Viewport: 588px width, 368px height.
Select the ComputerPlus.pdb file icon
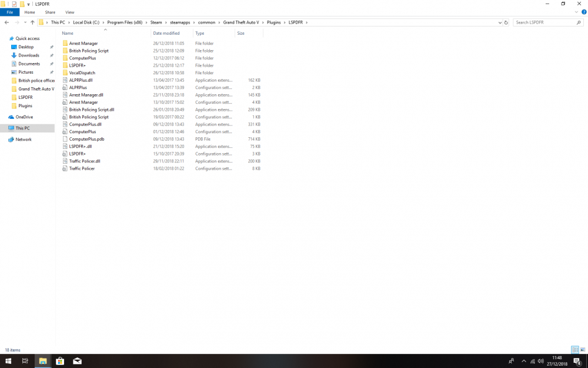coord(65,139)
